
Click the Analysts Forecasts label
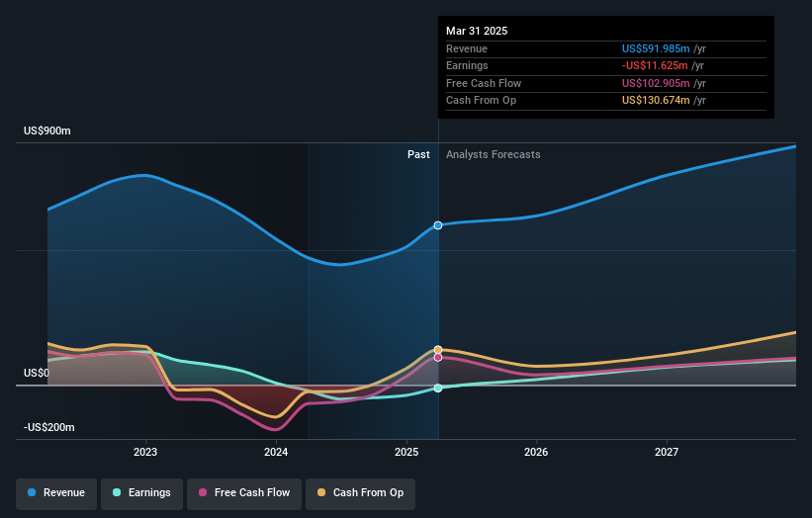(493, 155)
